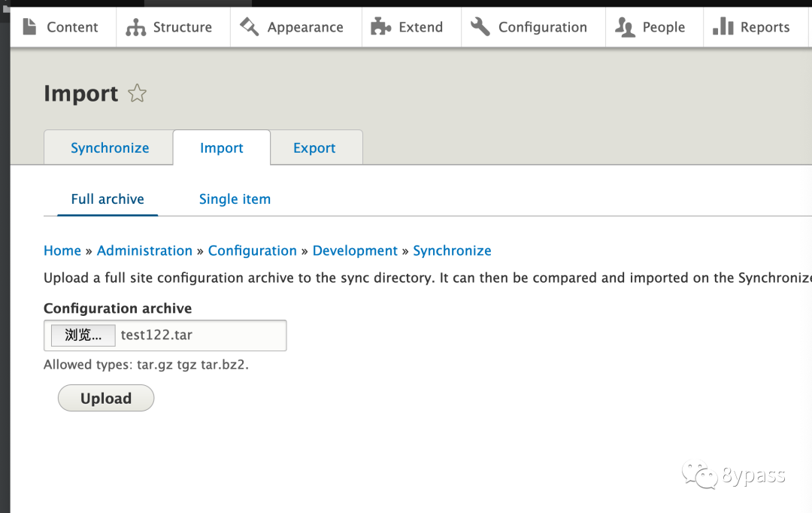Open Administration breadcrumb link
The width and height of the screenshot is (812, 513).
point(144,250)
